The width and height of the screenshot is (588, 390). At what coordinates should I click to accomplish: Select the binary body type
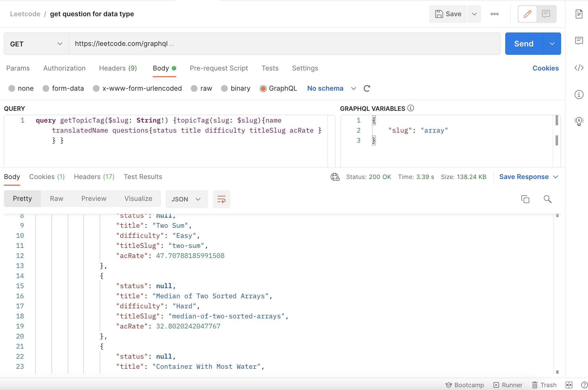click(x=224, y=88)
